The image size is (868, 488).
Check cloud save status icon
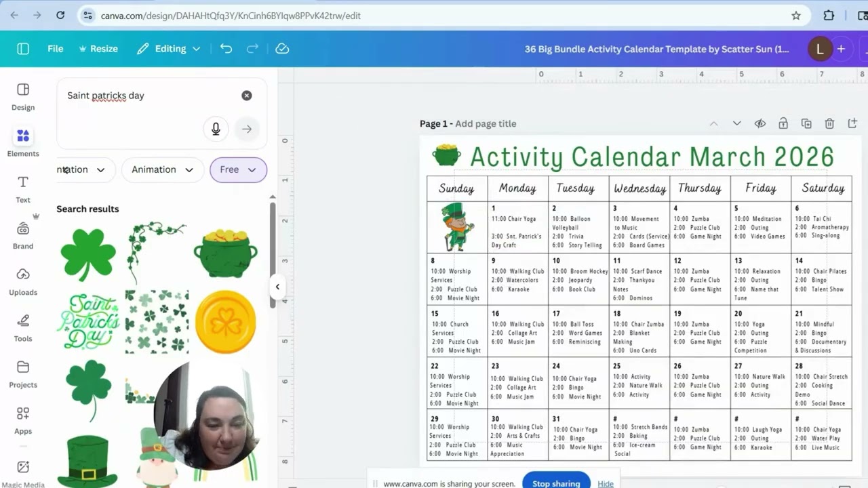tap(282, 49)
